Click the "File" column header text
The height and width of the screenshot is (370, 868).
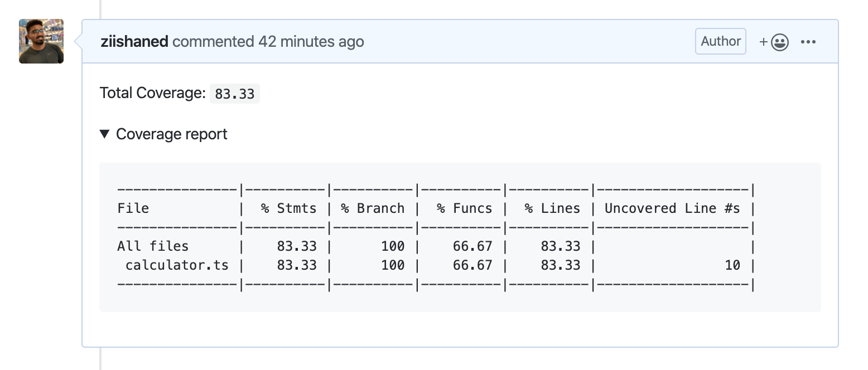[x=133, y=208]
